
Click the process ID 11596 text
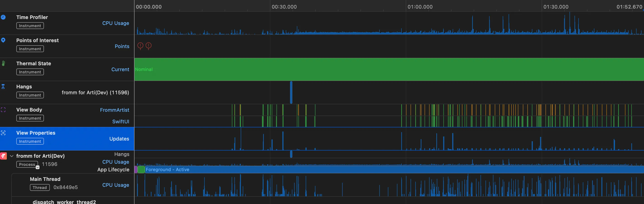tap(50, 164)
